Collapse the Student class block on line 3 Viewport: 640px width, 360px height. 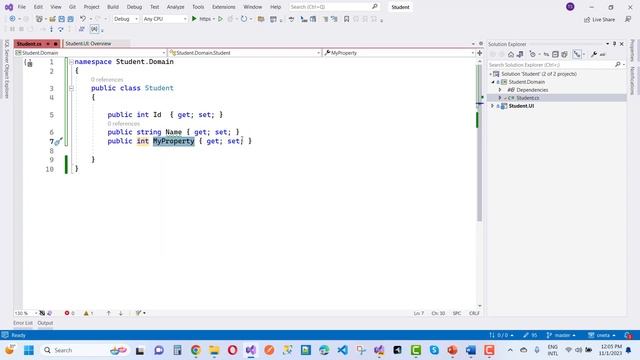tap(71, 88)
